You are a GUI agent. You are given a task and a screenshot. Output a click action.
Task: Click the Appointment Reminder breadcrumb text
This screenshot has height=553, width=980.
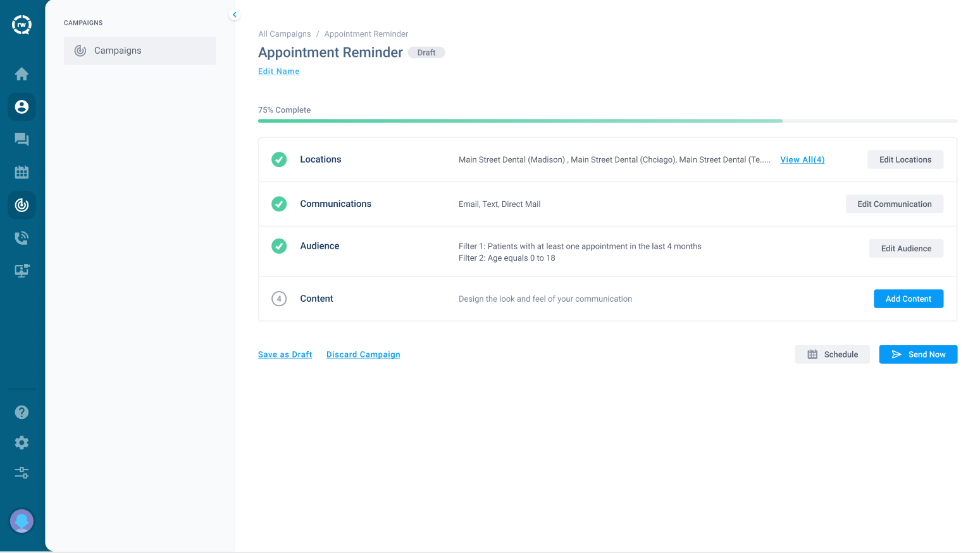pos(366,34)
